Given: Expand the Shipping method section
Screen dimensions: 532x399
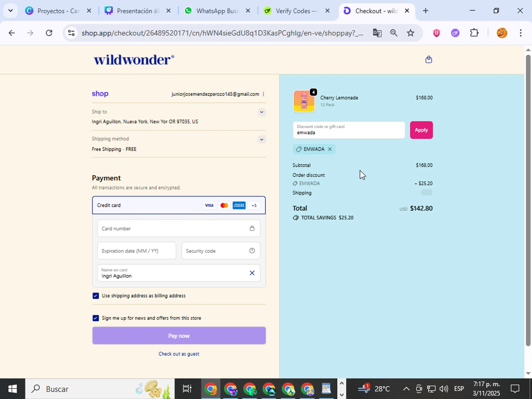Looking at the screenshot, I should click(x=261, y=139).
